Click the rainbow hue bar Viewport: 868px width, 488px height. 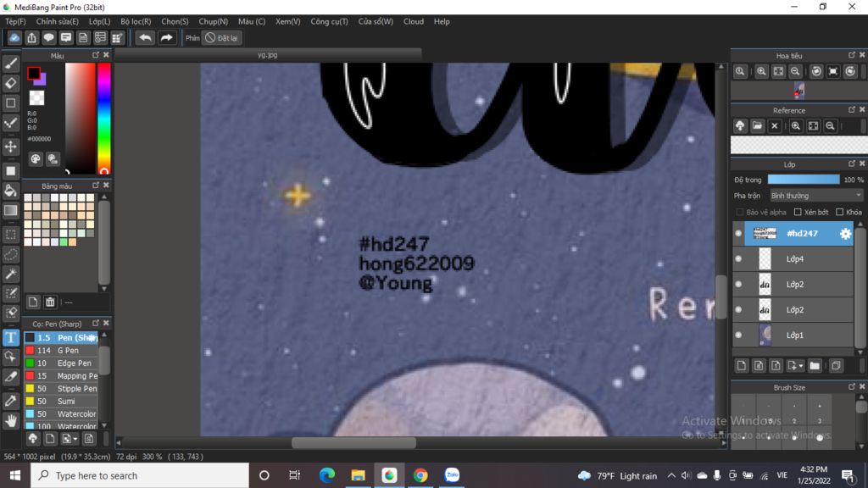(103, 119)
